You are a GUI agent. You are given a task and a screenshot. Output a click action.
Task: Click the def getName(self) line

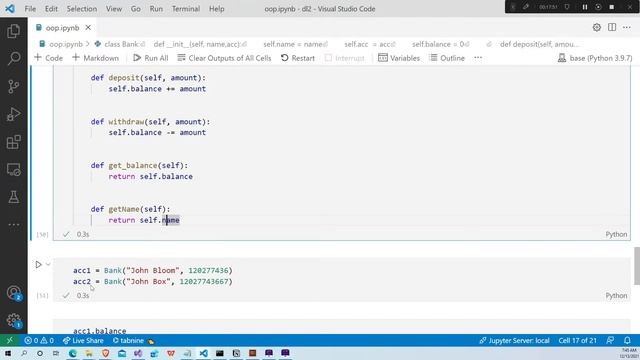[x=130, y=209]
